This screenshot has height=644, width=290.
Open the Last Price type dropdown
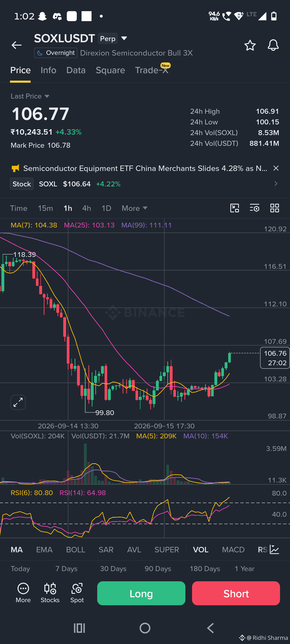[x=30, y=96]
